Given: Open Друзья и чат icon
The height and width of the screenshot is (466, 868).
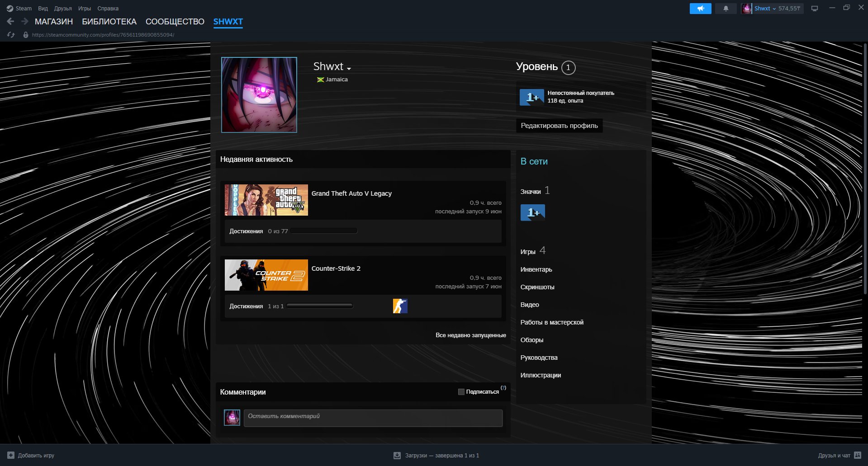Looking at the screenshot, I should (857, 455).
